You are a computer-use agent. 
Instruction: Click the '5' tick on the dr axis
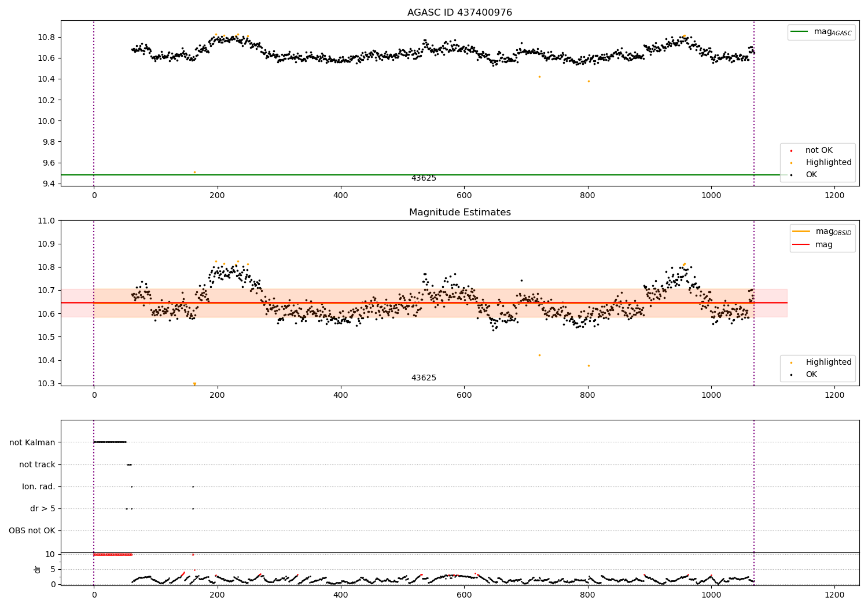point(53,569)
